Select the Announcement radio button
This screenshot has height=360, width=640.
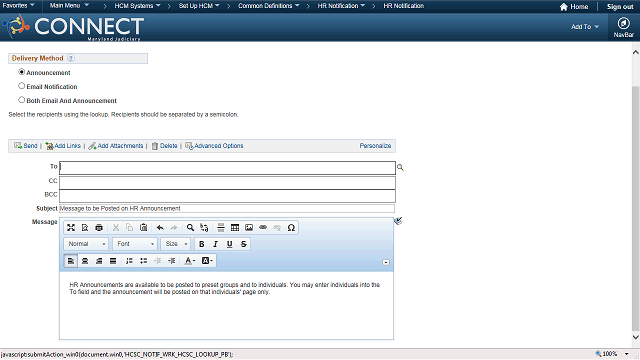(x=22, y=72)
